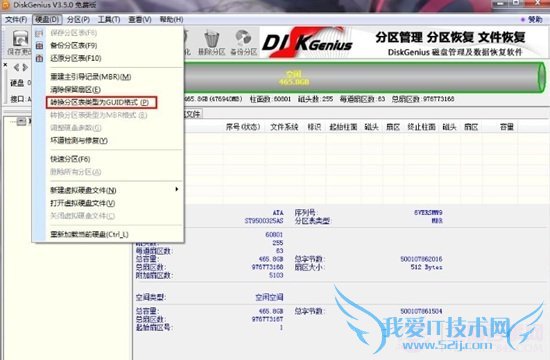Screen dimensions: 550x360
Task: Go to next disk with right arrow
Action: point(25,67)
